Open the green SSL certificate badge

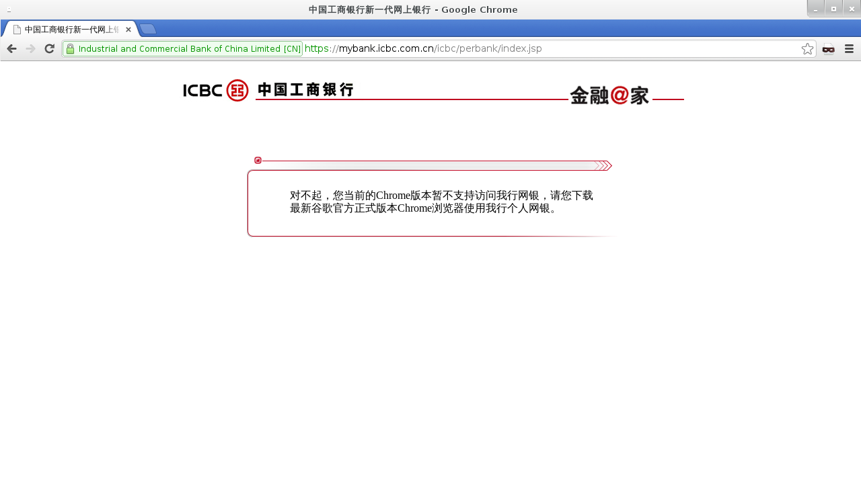[x=183, y=48]
